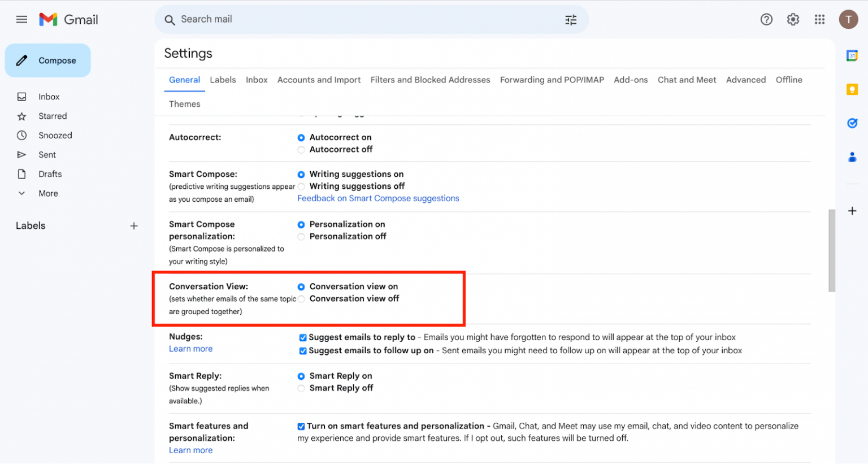Open the Help menu icon
This screenshot has height=464, width=868.
point(766,19)
